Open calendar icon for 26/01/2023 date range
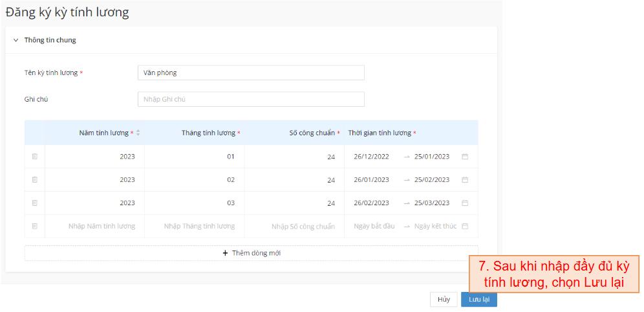 (465, 180)
